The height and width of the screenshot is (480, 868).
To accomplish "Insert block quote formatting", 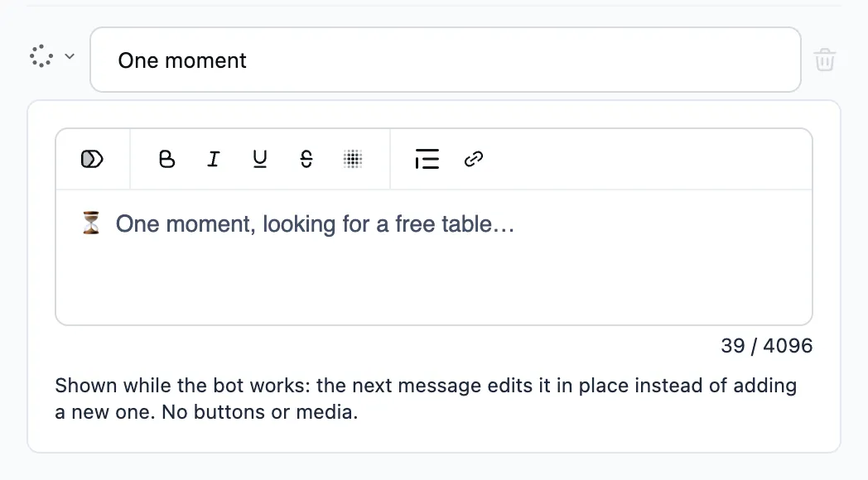I will click(427, 159).
